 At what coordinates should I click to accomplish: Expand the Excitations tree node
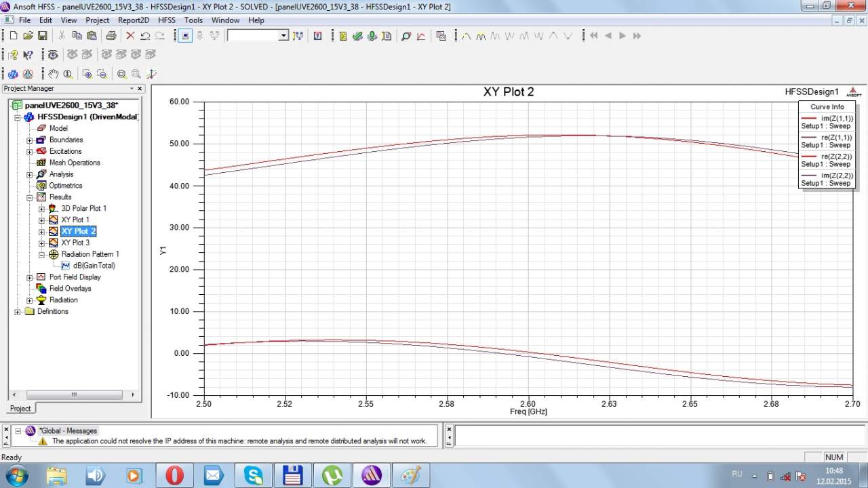pos(29,152)
